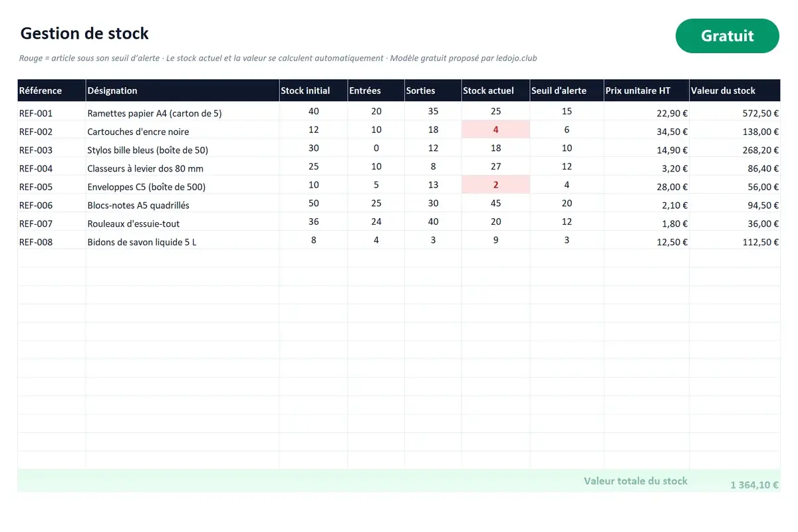Click the Valeur totale du stock label
Image resolution: width=798 pixels, height=532 pixels.
[x=636, y=481]
